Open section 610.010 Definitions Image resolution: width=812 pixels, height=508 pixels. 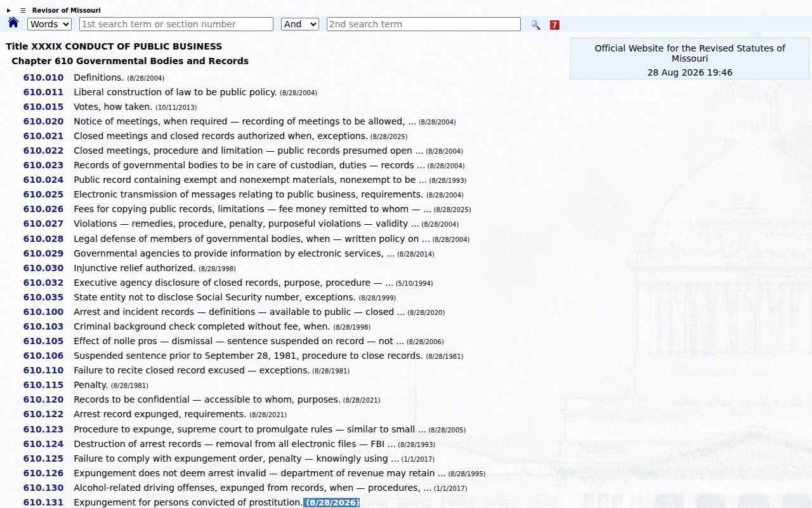point(44,77)
